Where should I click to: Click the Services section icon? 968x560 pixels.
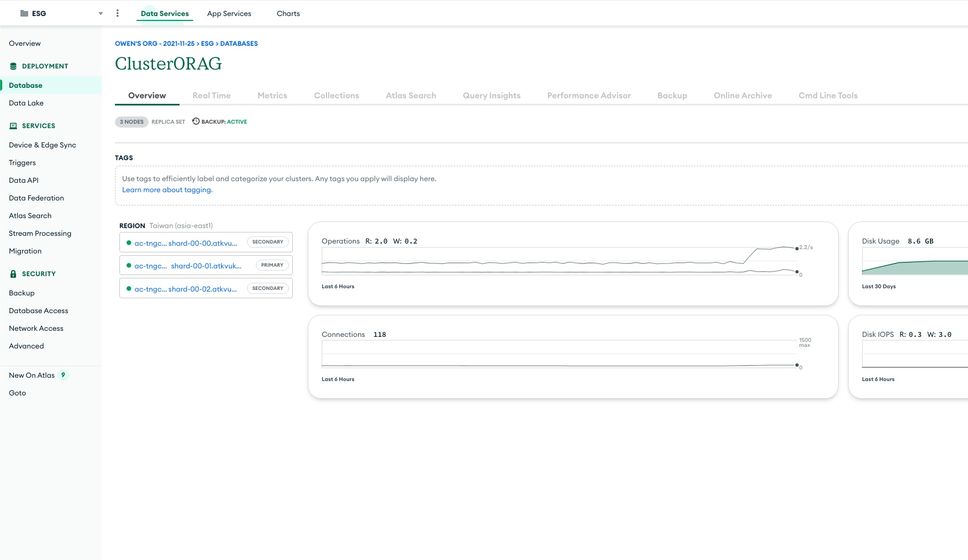(x=13, y=126)
